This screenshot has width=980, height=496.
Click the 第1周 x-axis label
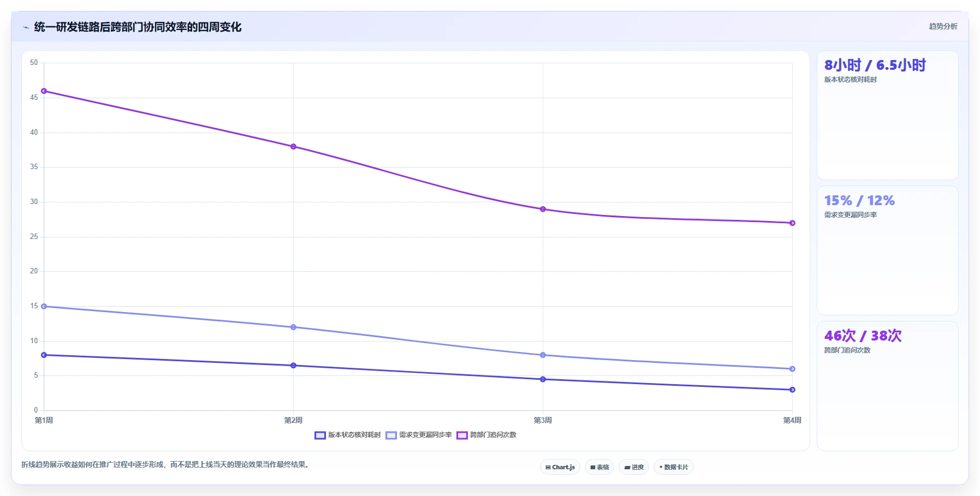[x=44, y=420]
